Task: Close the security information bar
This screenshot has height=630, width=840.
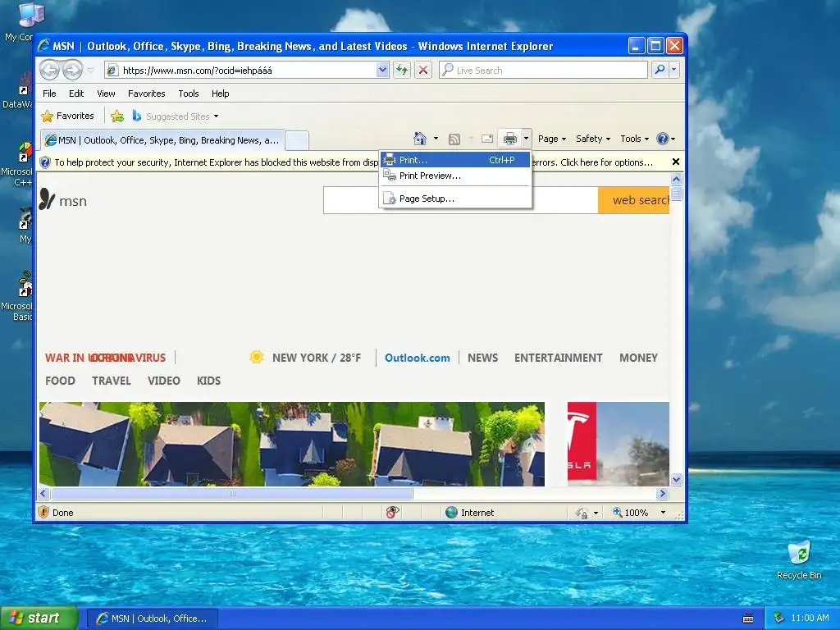Action: [676, 162]
